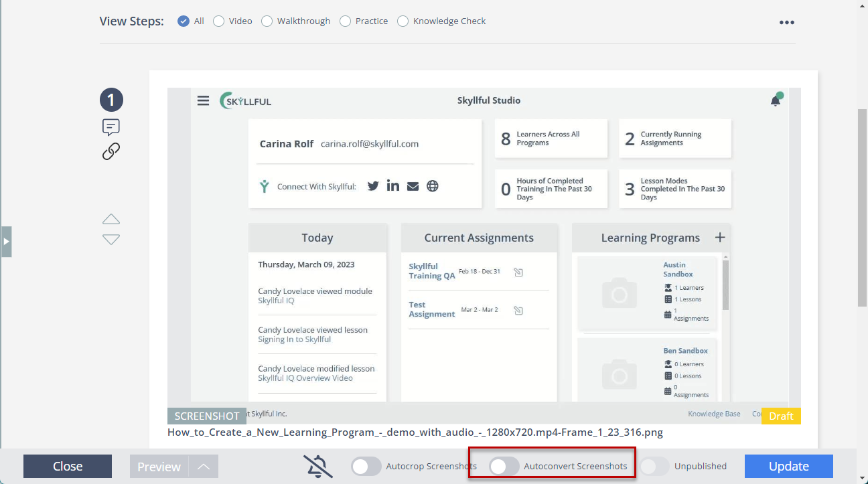Screen dimensions: 868x484
Task: Click the page's vertical scrollbar
Action: click(x=863, y=207)
